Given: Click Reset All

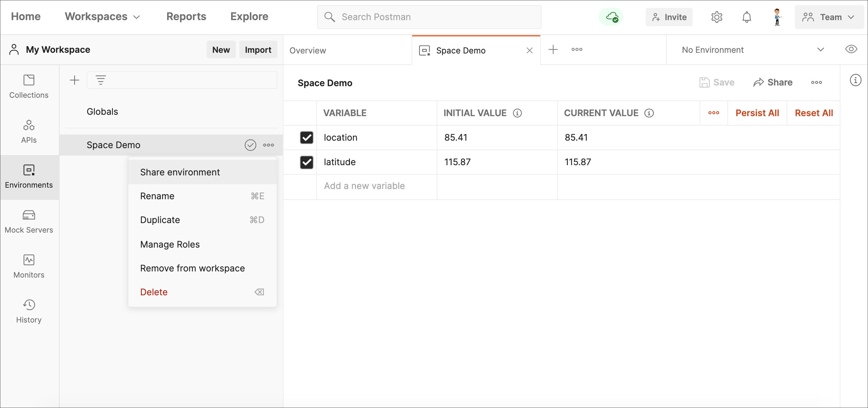Looking at the screenshot, I should coord(814,113).
